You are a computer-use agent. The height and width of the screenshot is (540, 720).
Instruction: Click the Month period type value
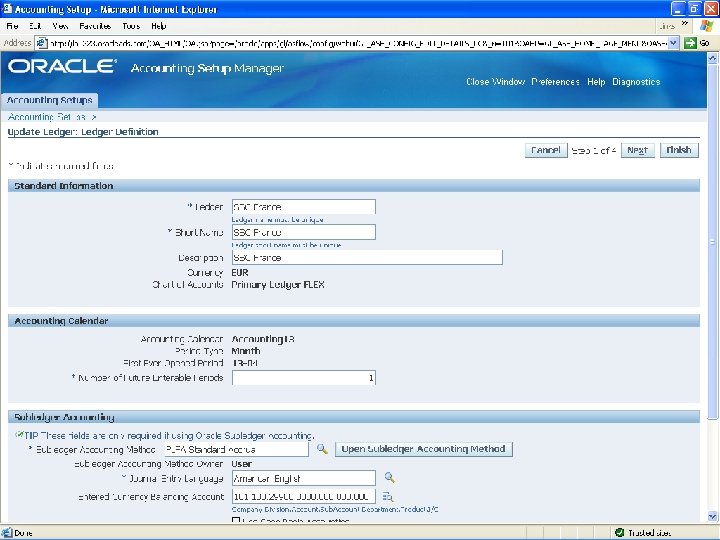pos(246,351)
